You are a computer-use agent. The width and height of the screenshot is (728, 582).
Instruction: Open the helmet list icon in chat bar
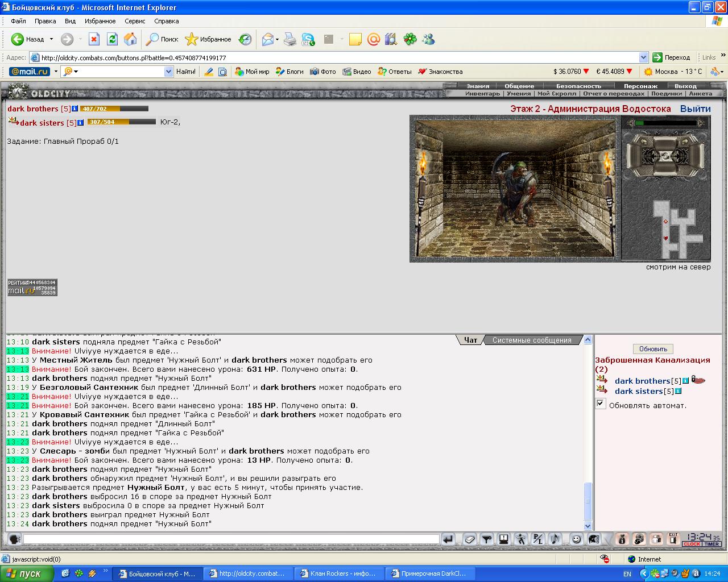coord(594,539)
